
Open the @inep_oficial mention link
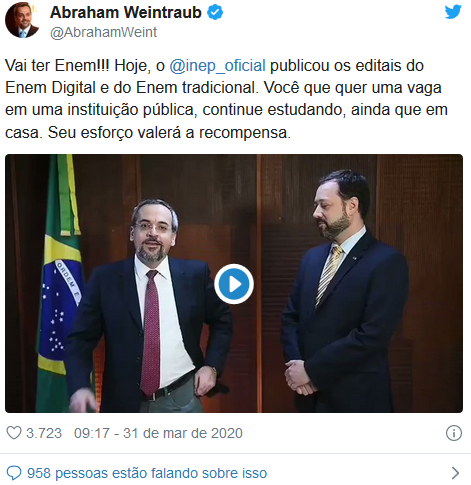218,65
